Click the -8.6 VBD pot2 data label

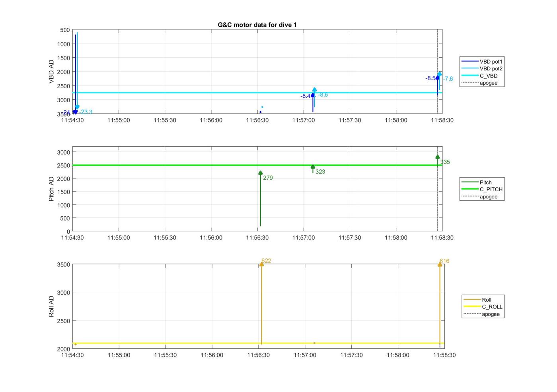[323, 95]
